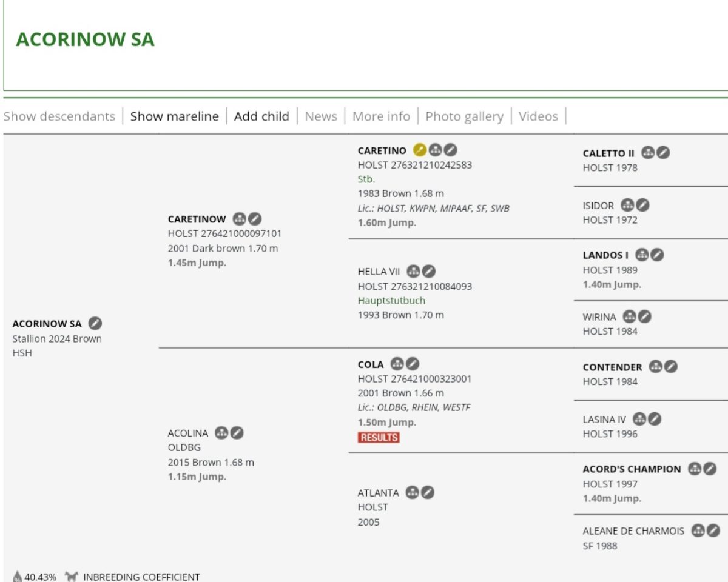728x582 pixels.
Task: Click the edit pencil next to COLA
Action: point(413,364)
